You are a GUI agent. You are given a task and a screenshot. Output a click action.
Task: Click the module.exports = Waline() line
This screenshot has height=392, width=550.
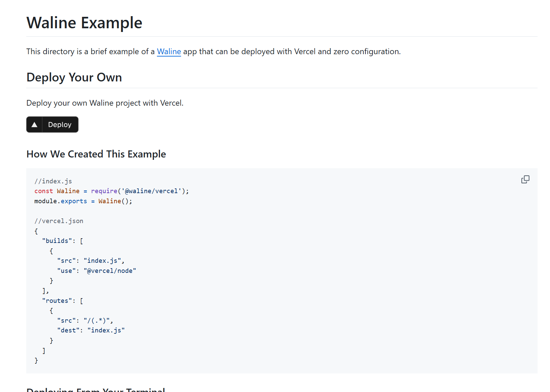83,201
